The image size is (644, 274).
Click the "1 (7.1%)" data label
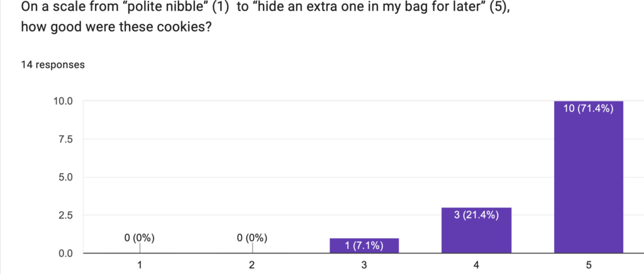[x=364, y=246]
